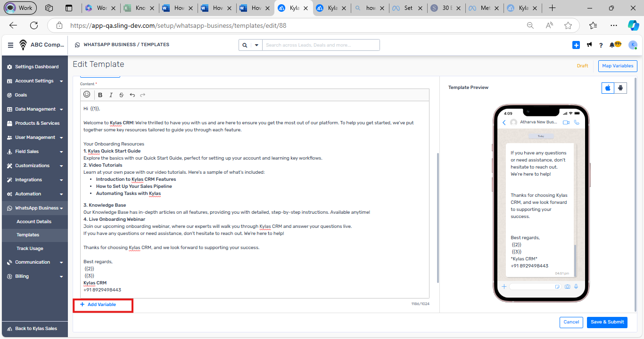644x339 pixels.
Task: Open browser favorites list icon
Action: tap(593, 25)
